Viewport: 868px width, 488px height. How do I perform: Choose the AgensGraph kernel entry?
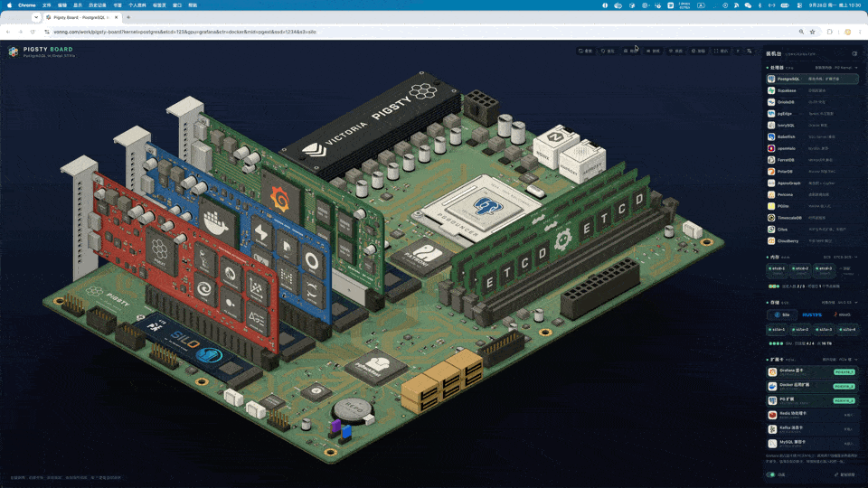(812, 183)
